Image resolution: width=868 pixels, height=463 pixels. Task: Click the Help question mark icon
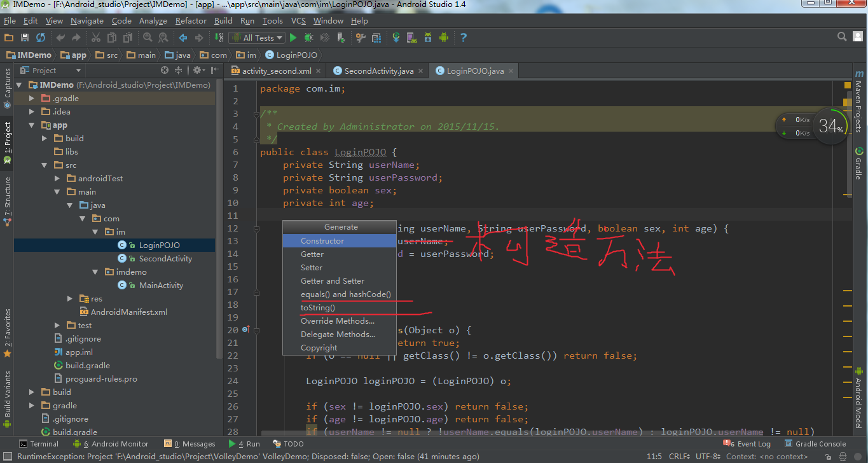(x=464, y=38)
